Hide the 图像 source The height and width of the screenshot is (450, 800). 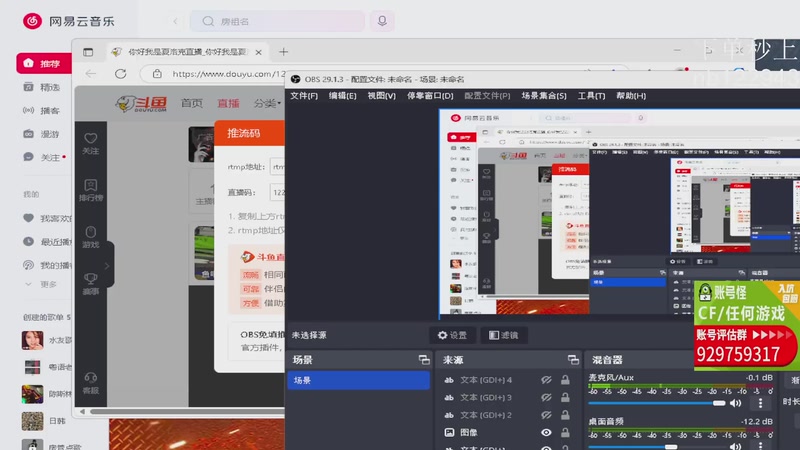coord(546,433)
